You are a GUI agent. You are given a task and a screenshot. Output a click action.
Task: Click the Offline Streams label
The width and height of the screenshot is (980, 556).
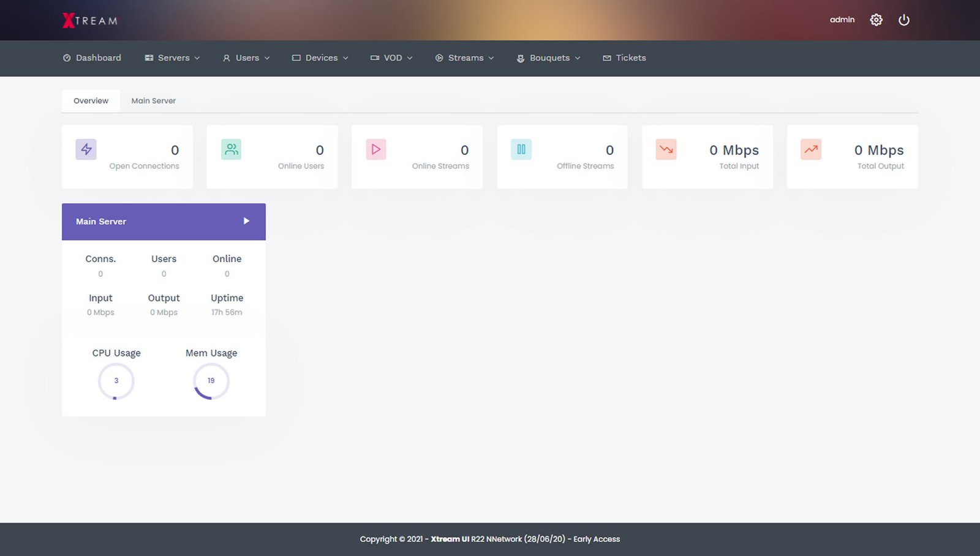(586, 166)
